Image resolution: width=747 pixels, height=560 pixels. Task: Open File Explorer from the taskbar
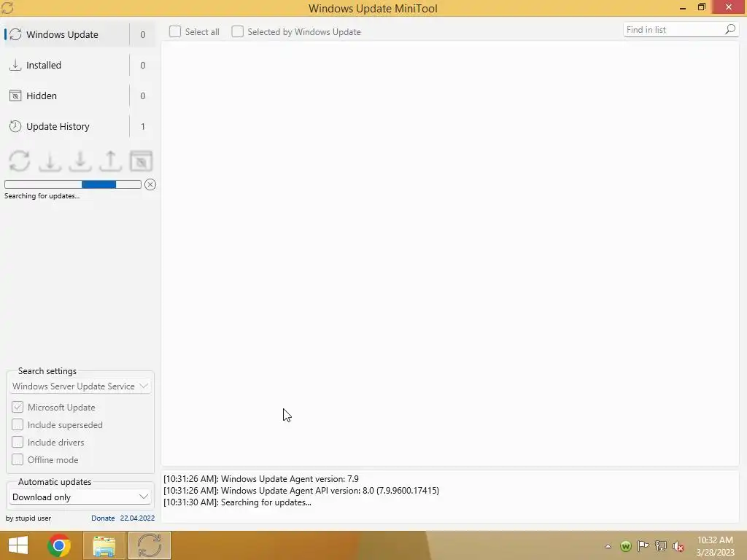(104, 545)
